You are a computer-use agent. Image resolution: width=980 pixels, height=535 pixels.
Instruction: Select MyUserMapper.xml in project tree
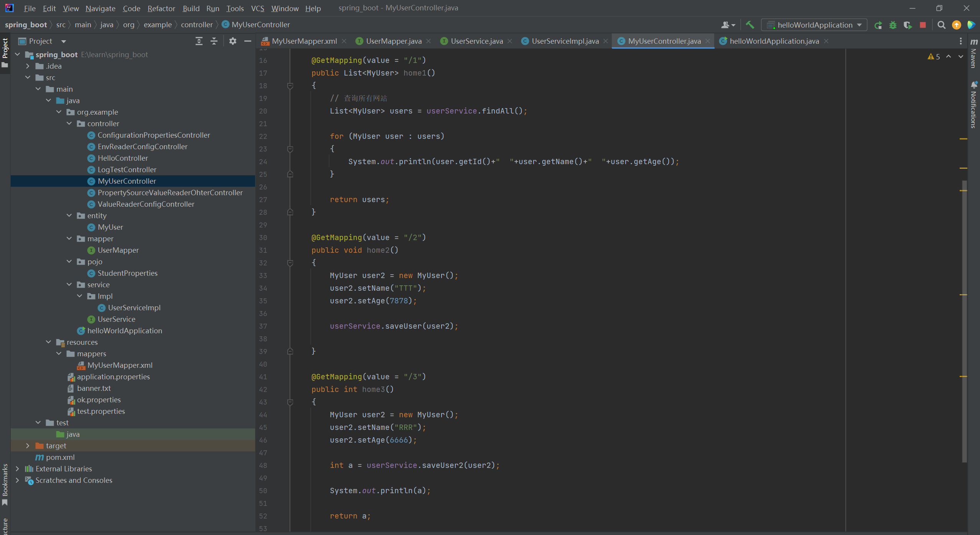point(120,365)
